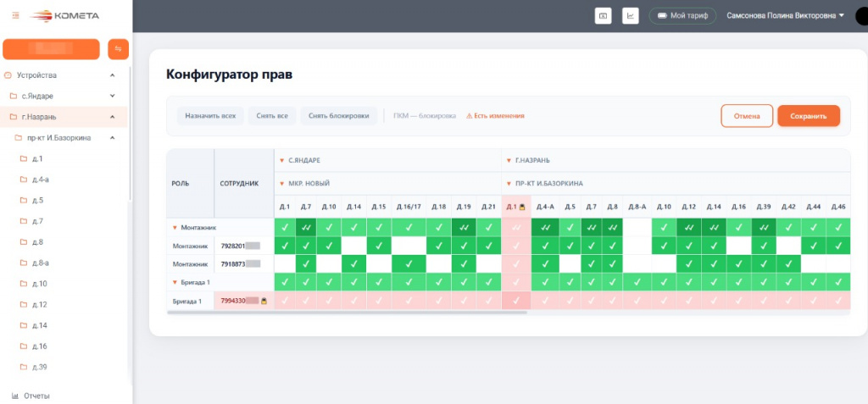Toggle Д.5 cell for employee 7918873
The image size is (868, 404).
(x=570, y=264)
